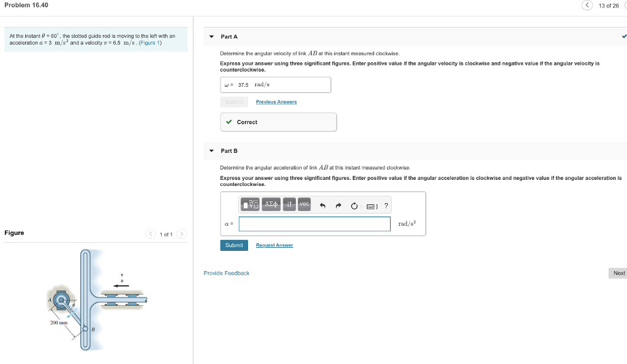Expand the Figure section arrow

point(151,234)
